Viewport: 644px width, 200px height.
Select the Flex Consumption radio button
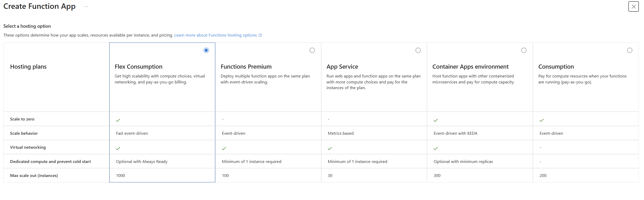click(206, 50)
